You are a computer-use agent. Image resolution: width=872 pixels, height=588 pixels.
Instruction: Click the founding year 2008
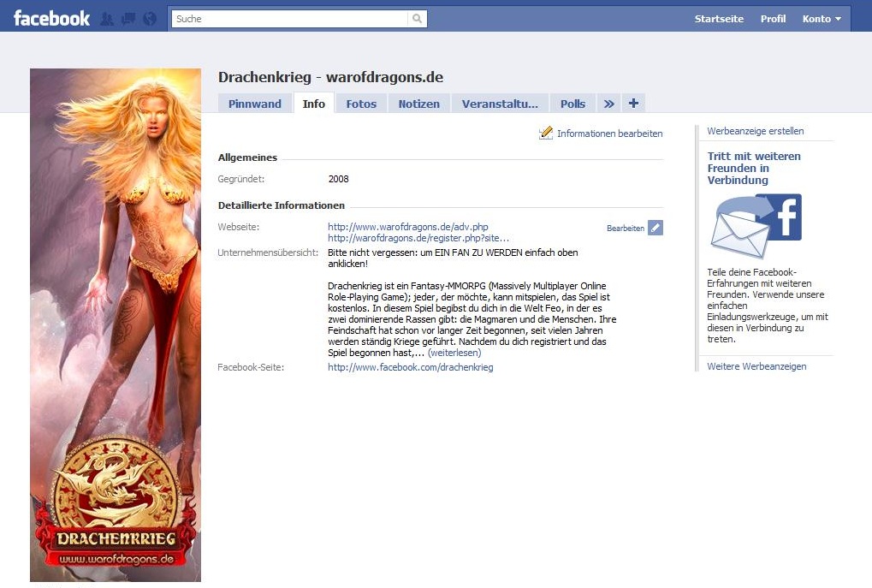(338, 179)
